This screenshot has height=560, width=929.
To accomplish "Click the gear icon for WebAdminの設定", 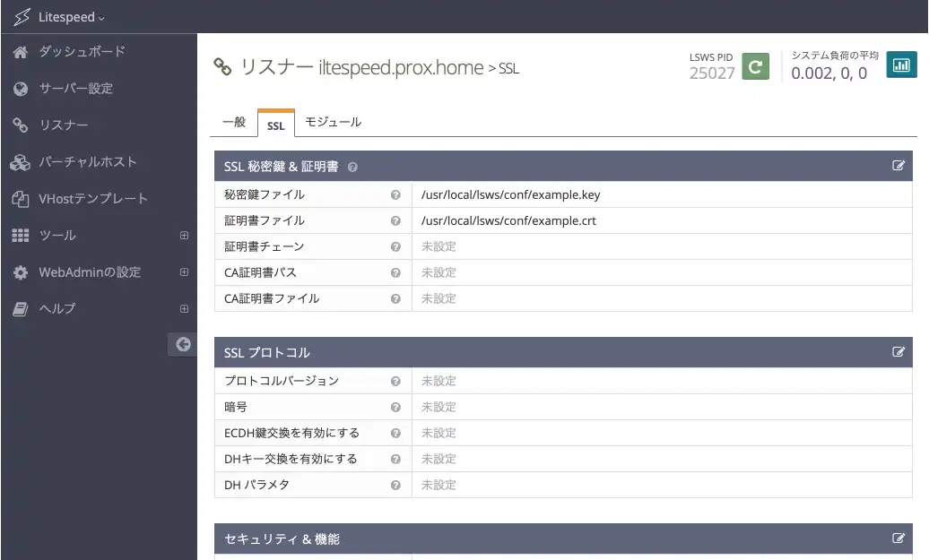I will tap(21, 272).
